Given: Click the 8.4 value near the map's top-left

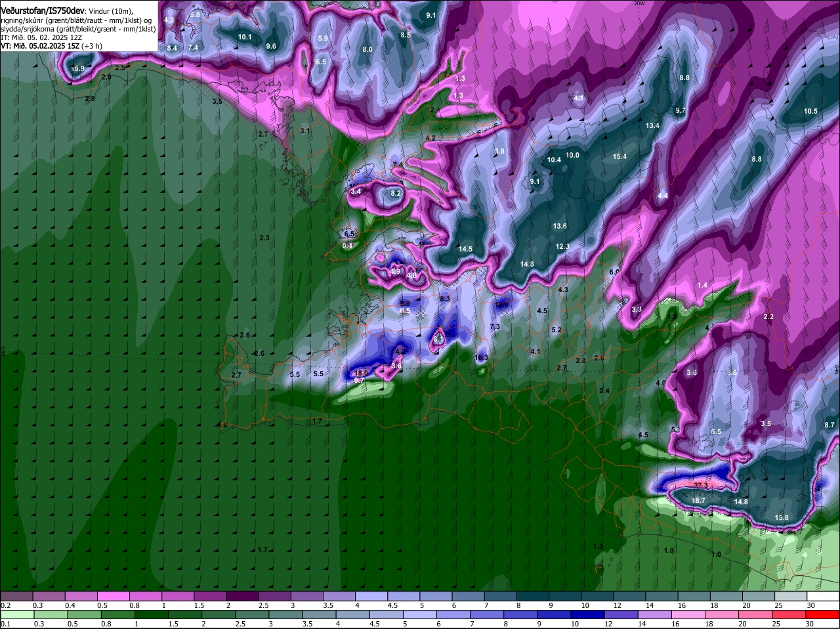Looking at the screenshot, I should tap(172, 48).
